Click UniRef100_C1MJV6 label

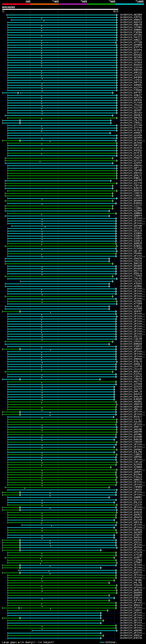click(x=131, y=67)
